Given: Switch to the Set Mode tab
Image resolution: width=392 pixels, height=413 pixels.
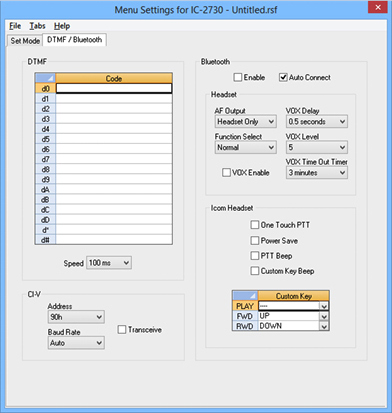Looking at the screenshot, I should coord(25,41).
